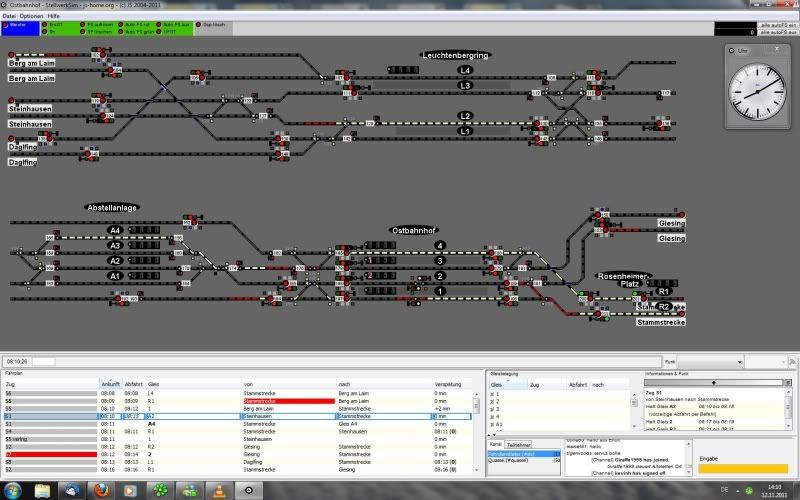Click the top Berg am Laim entry signal

(x=13, y=56)
